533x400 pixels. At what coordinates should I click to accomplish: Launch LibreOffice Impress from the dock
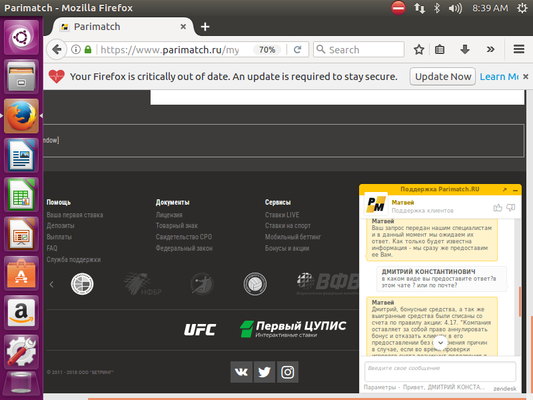point(21,234)
